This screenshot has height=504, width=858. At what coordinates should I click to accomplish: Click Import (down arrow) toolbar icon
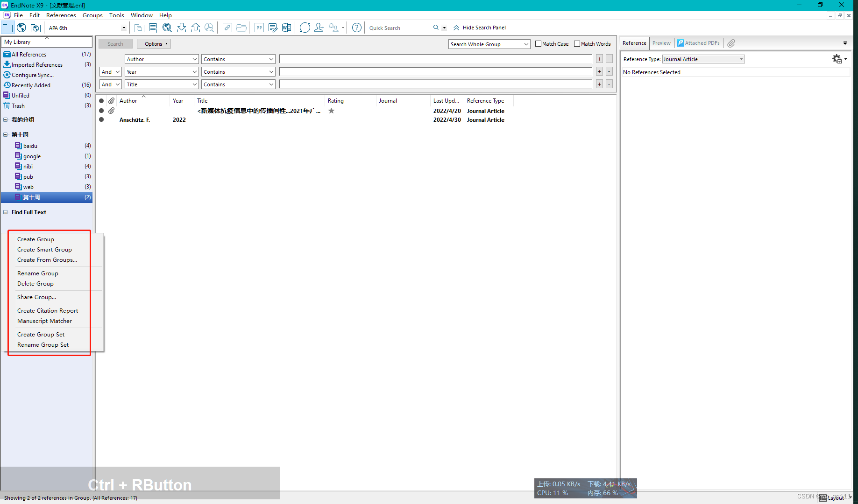pyautogui.click(x=182, y=28)
